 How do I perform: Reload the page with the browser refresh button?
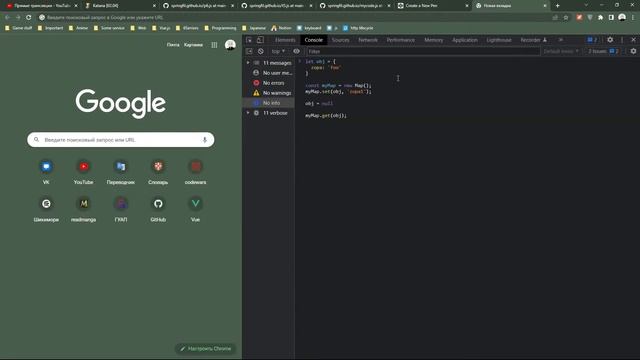click(x=29, y=18)
